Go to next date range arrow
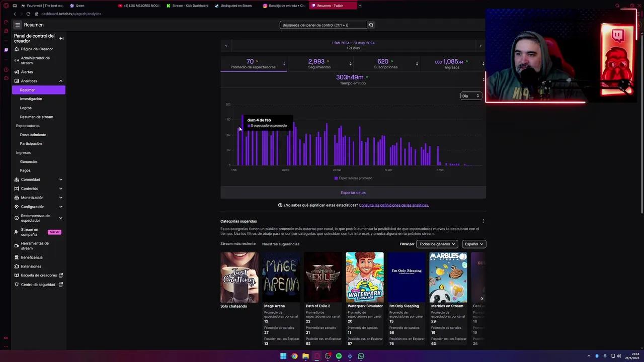644x362 pixels. click(x=480, y=46)
